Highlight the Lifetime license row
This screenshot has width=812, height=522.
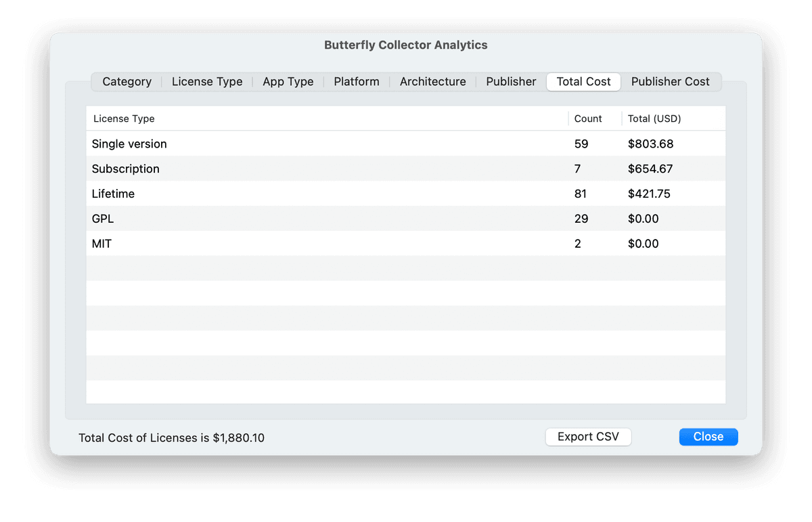114,194
